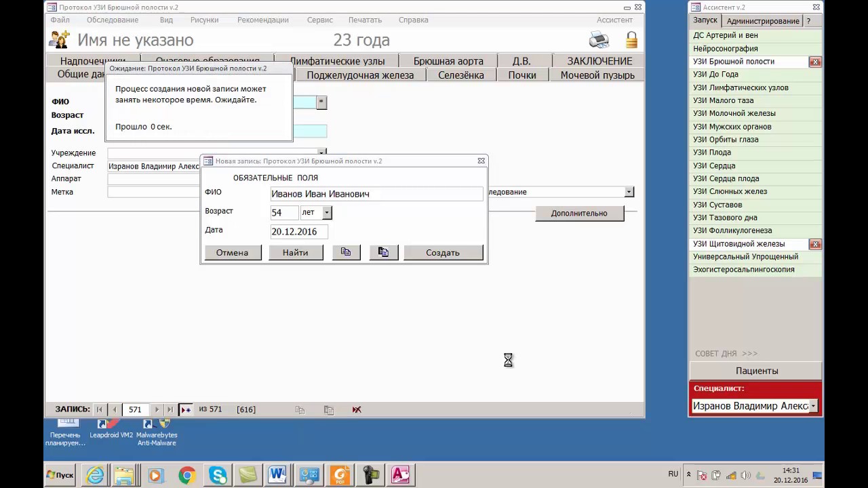Click the Дополнительно button
Image resolution: width=868 pixels, height=488 pixels.
579,213
